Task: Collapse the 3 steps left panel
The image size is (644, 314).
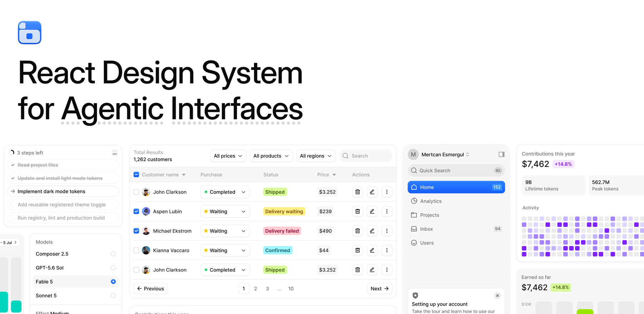Action: [114, 153]
